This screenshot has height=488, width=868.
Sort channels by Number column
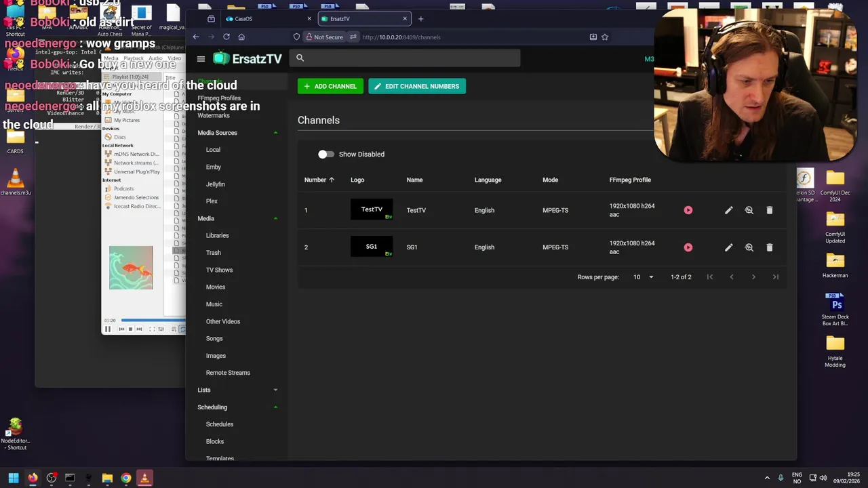tap(319, 180)
